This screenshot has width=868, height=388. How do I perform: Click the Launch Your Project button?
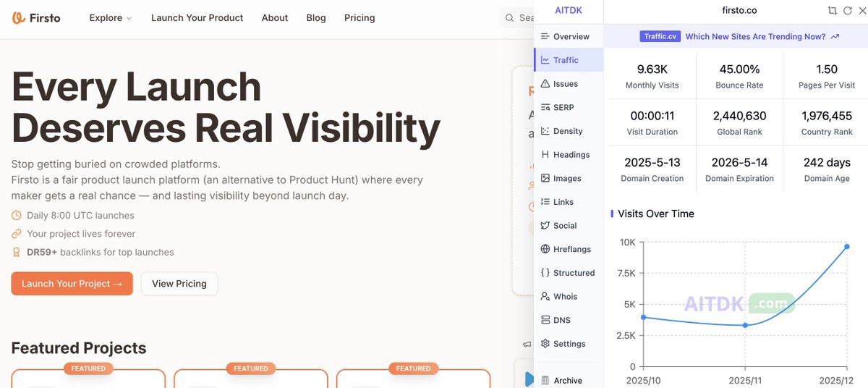(72, 284)
